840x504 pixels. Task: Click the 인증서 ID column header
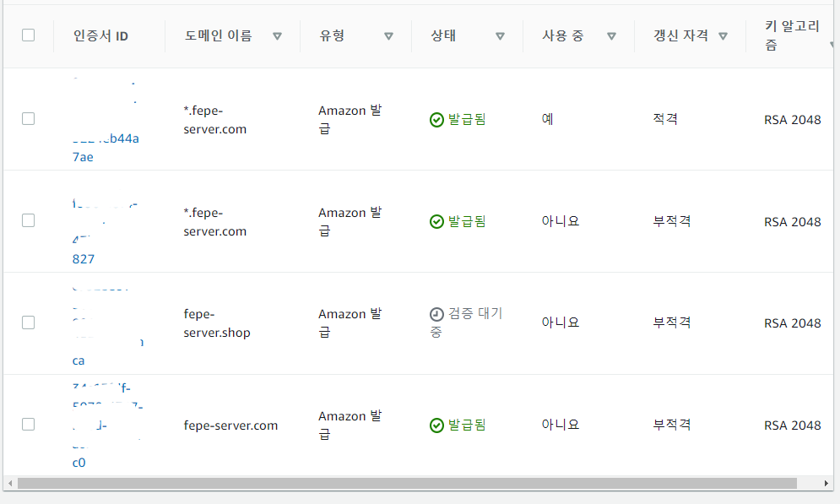click(x=100, y=36)
